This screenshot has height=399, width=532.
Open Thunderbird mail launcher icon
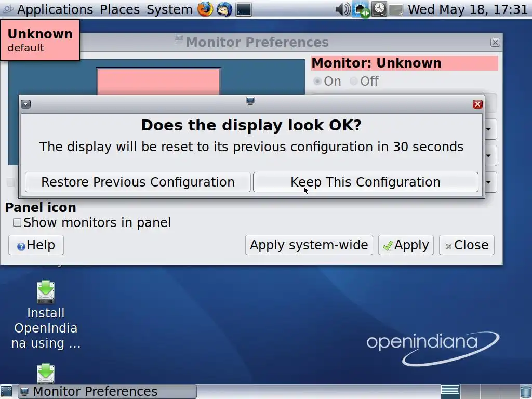tap(224, 9)
